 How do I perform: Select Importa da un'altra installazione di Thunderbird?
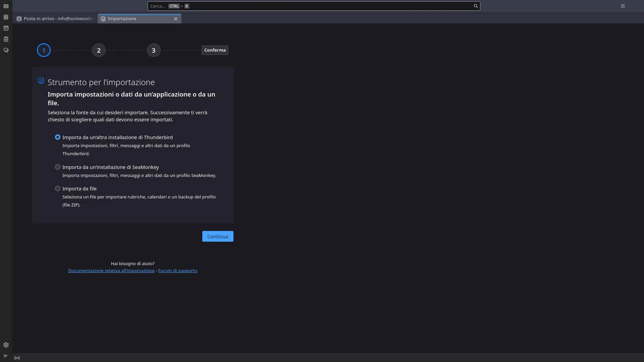coord(58,137)
